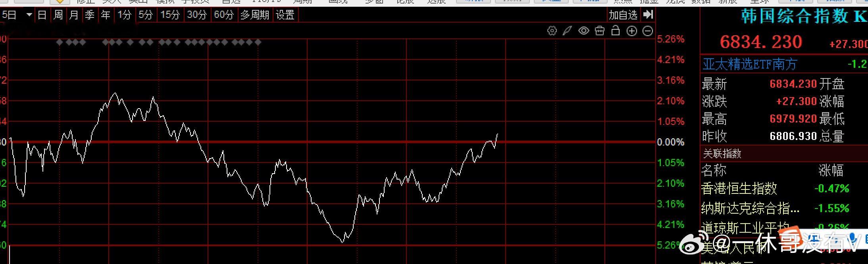Image resolution: width=868 pixels, height=264 pixels.
Task: Click the 总量 label in quote panel
Action: tap(832, 136)
